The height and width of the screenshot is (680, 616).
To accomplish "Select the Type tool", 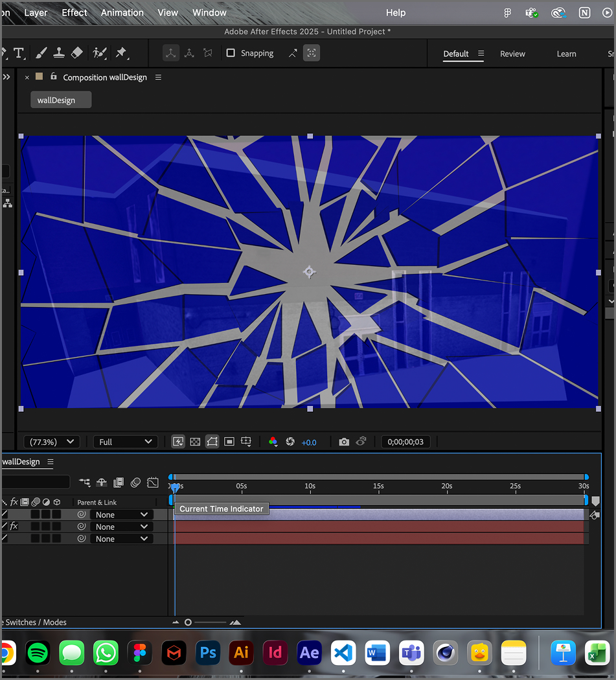I will pyautogui.click(x=19, y=52).
